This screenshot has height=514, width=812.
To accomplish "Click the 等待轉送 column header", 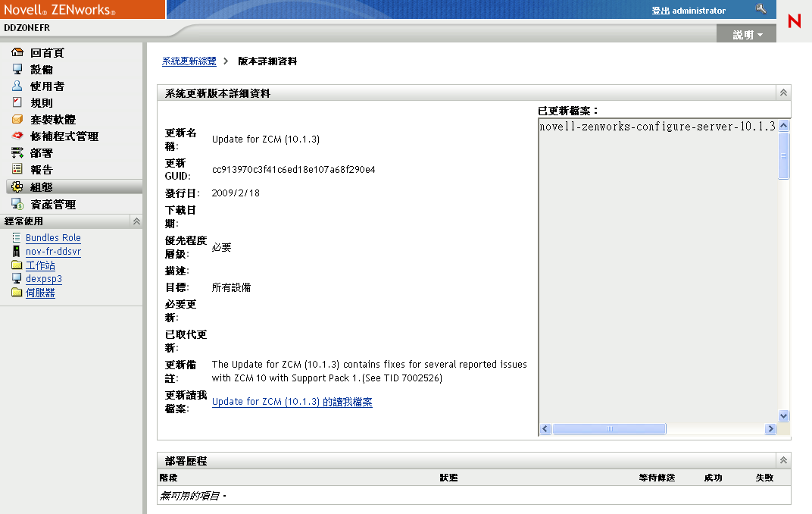I will [x=657, y=477].
